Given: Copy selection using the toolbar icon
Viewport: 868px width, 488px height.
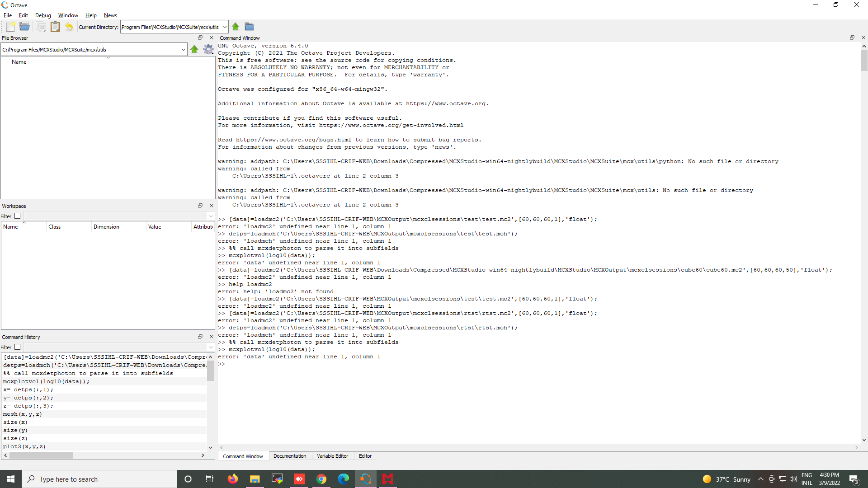Looking at the screenshot, I should tap(41, 27).
